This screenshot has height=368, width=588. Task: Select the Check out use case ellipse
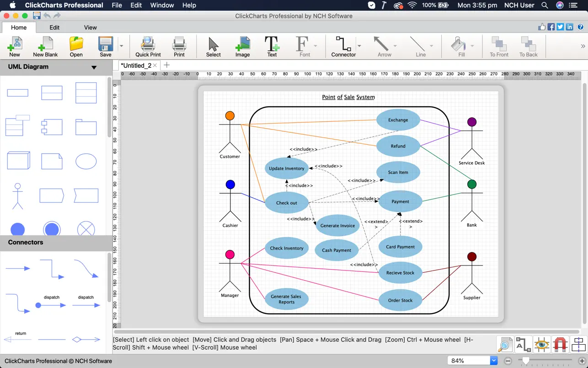(287, 203)
